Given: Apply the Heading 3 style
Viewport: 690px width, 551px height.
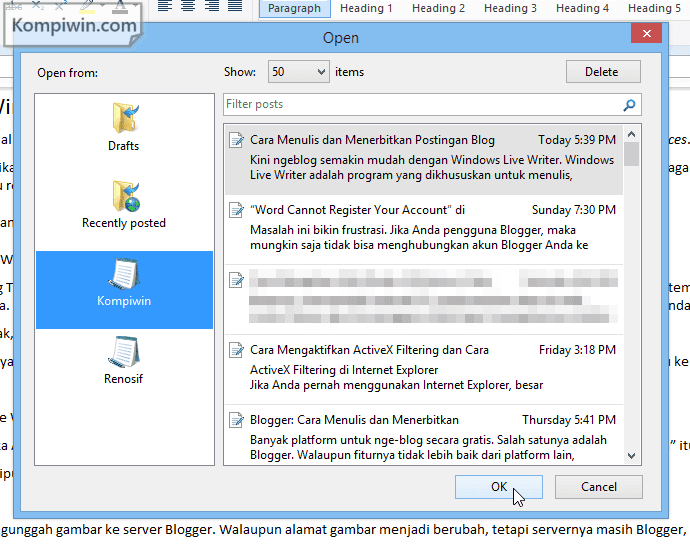Looking at the screenshot, I should coord(510,8).
